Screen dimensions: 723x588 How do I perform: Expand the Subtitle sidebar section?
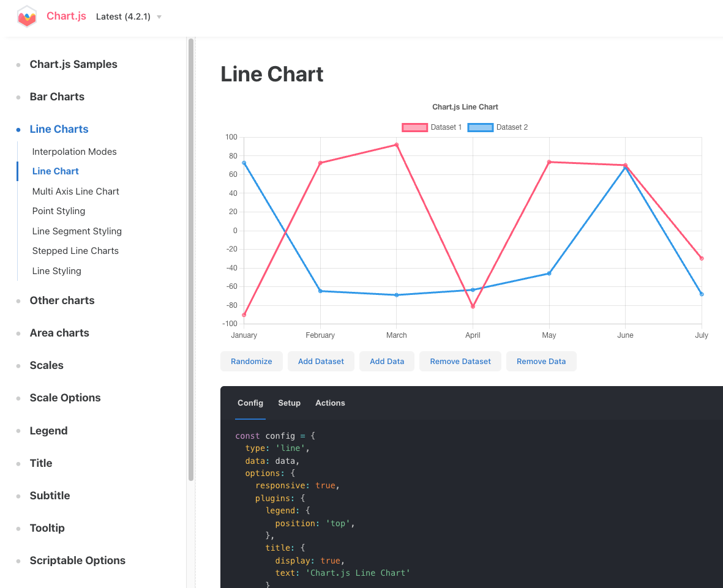(50, 496)
